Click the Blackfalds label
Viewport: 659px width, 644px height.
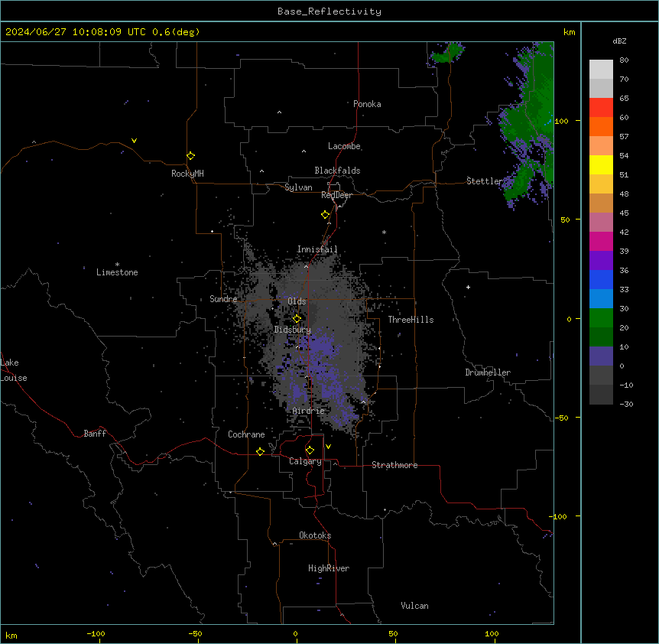(x=337, y=171)
